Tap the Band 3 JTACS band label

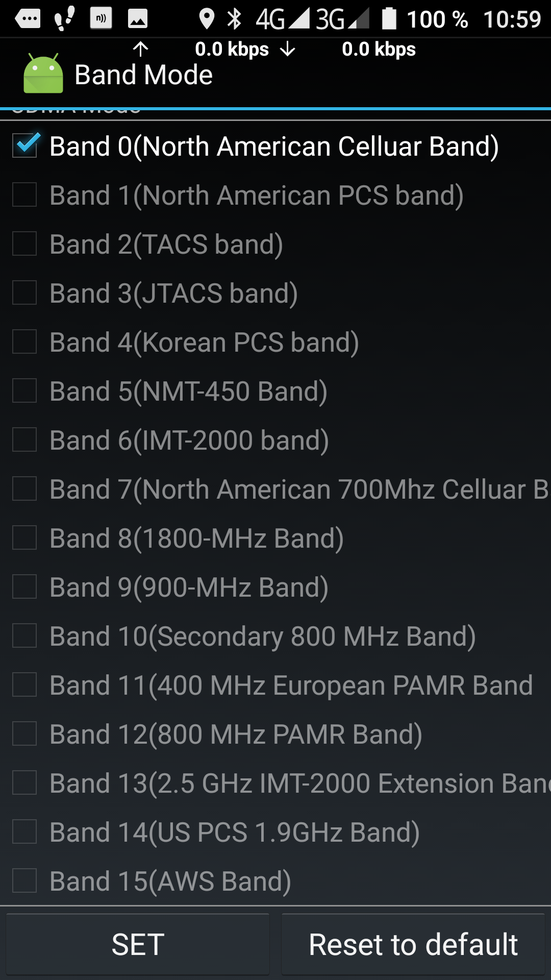(x=173, y=293)
